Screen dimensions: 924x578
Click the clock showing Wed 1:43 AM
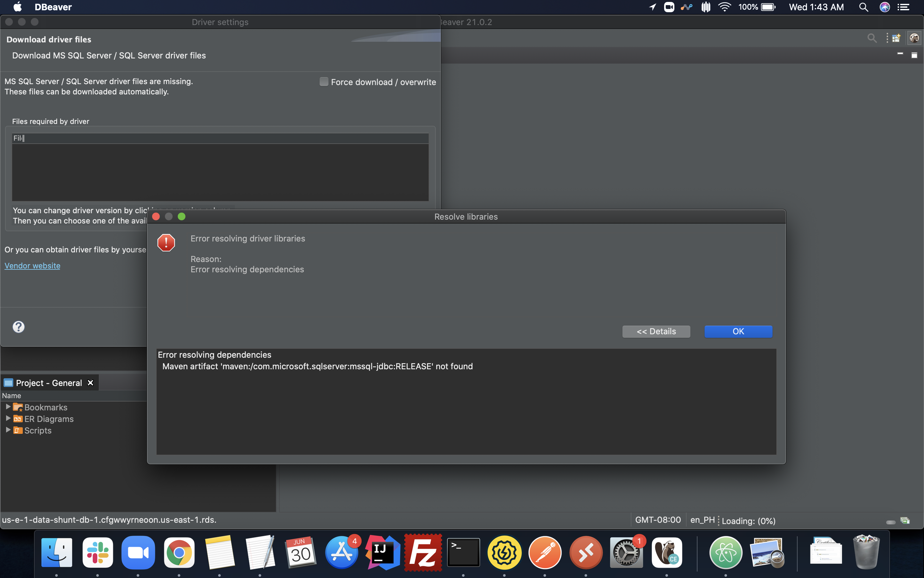point(816,7)
